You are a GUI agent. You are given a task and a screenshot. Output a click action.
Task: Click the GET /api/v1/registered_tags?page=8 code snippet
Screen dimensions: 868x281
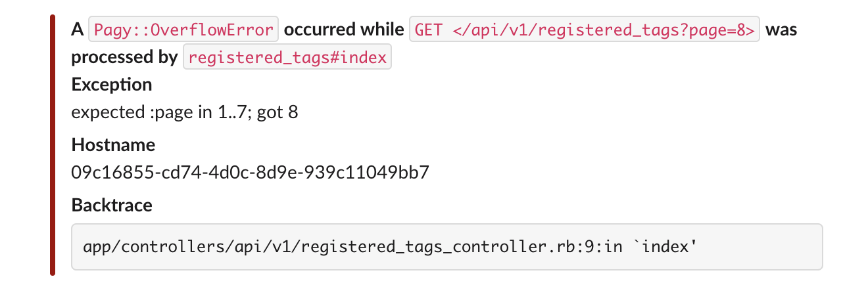[585, 30]
